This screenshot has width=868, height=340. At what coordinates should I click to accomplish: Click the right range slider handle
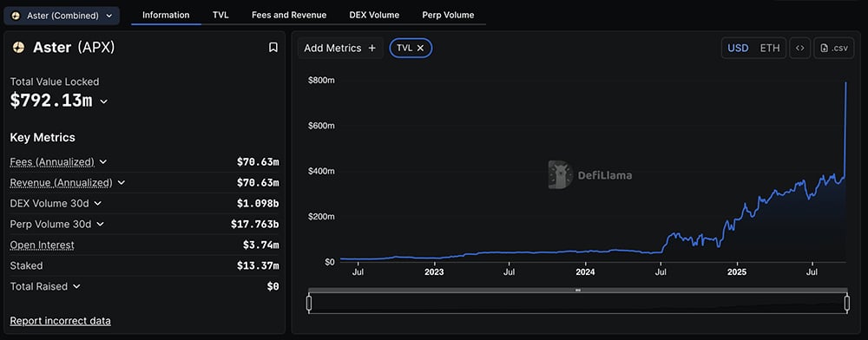tap(846, 303)
